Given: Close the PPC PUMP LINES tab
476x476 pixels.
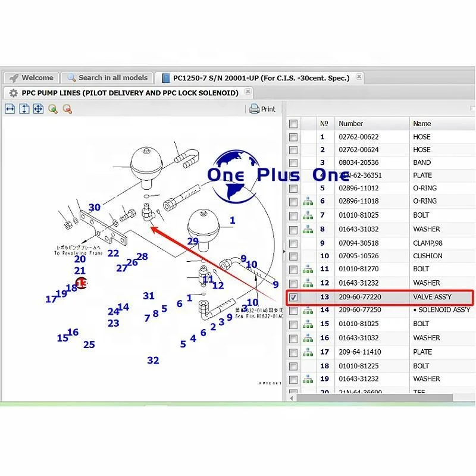Looking at the screenshot, I should [x=248, y=92].
